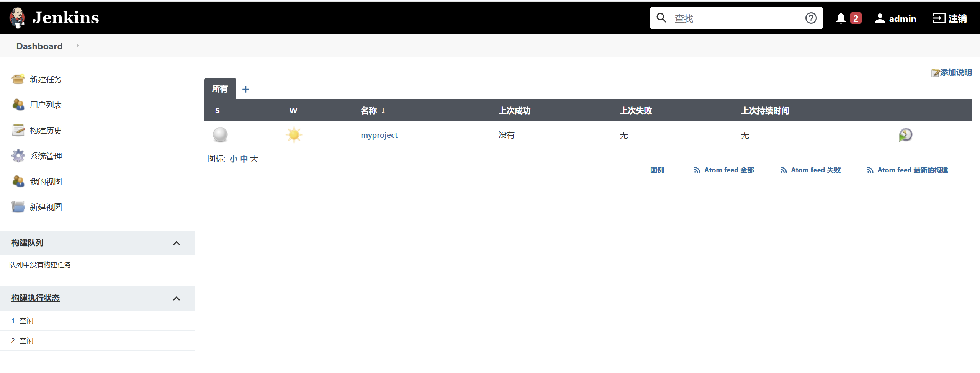
Task: Click RSS icon beside Atom feed 最新的构建
Action: pos(870,170)
